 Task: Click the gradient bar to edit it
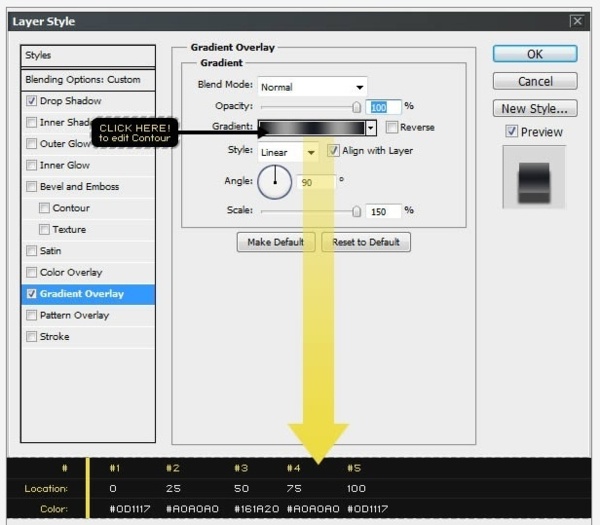point(311,128)
